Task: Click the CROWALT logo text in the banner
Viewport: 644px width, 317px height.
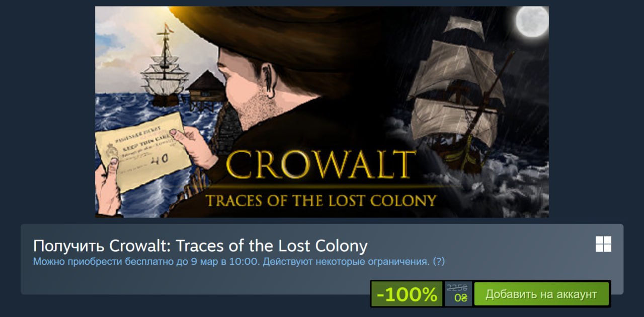Action: [x=321, y=165]
